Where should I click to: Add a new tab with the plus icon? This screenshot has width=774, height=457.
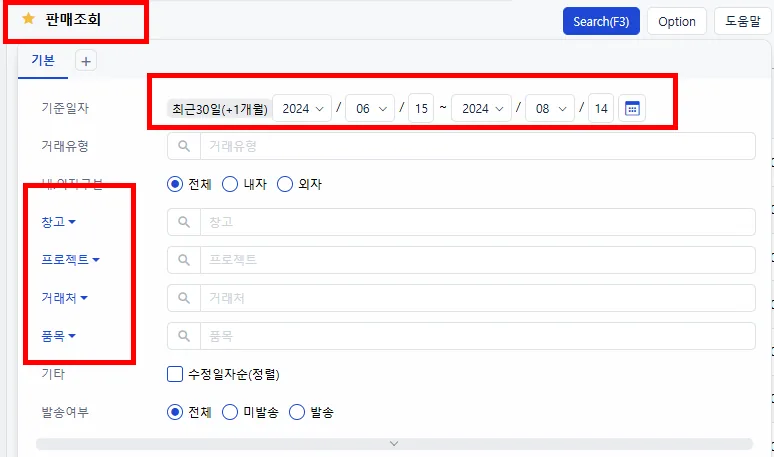tap(86, 61)
